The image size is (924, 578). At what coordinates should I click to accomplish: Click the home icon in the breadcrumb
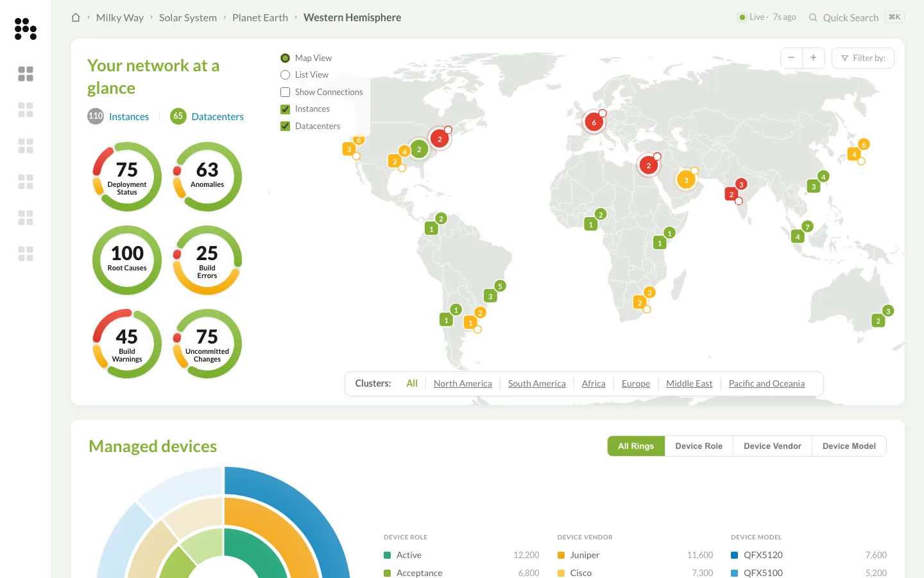point(76,17)
